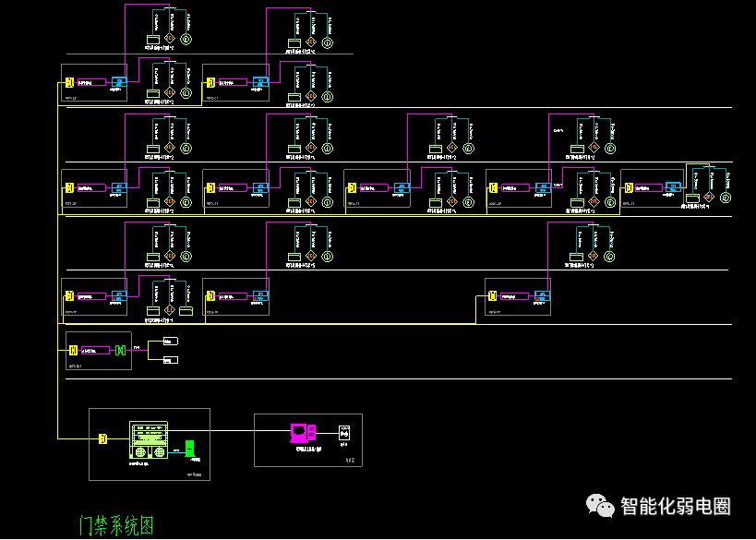Select the top-left door group's orange diamond

(x=169, y=39)
